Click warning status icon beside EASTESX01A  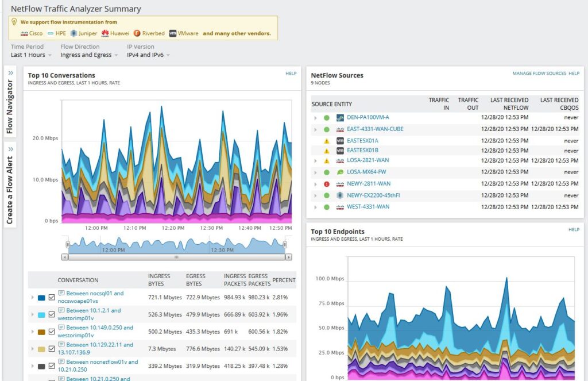click(x=326, y=141)
